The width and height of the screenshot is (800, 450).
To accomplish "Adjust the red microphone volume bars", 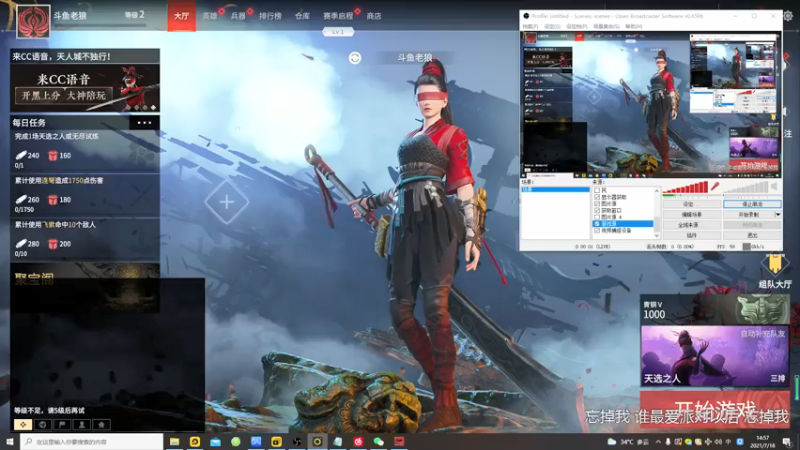I will [x=686, y=187].
